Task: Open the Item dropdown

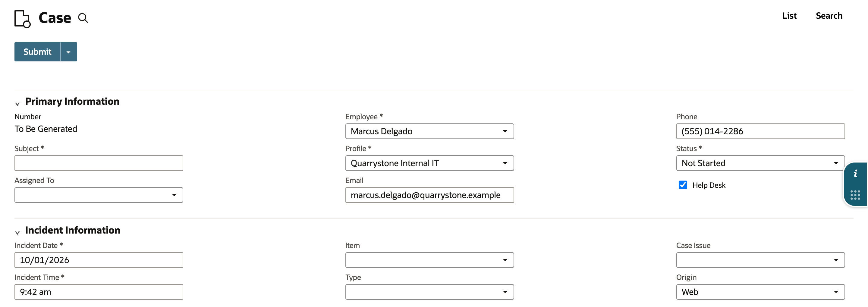Action: click(x=429, y=260)
